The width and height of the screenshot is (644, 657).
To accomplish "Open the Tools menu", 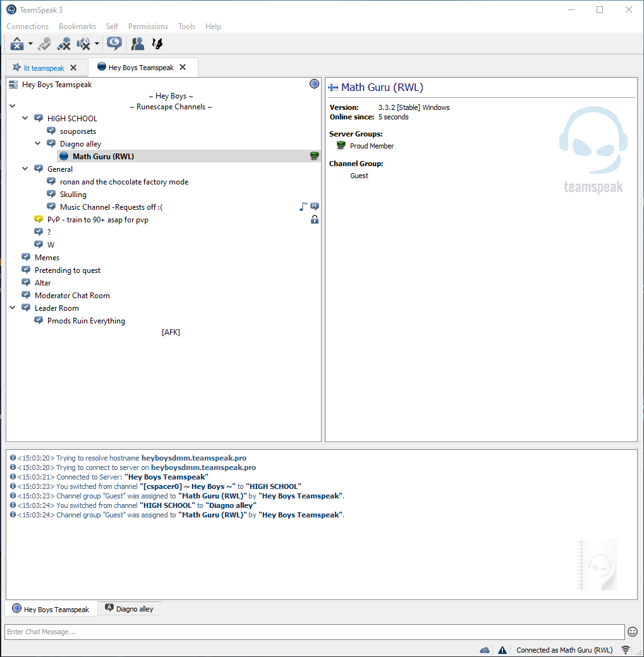I will (x=186, y=27).
